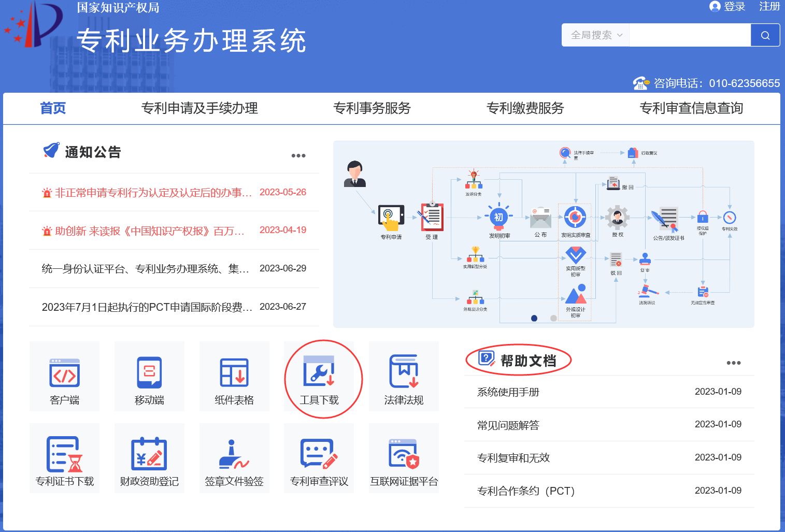Open the 全局搜索 search scope dropdown
785x532 pixels.
coord(596,35)
